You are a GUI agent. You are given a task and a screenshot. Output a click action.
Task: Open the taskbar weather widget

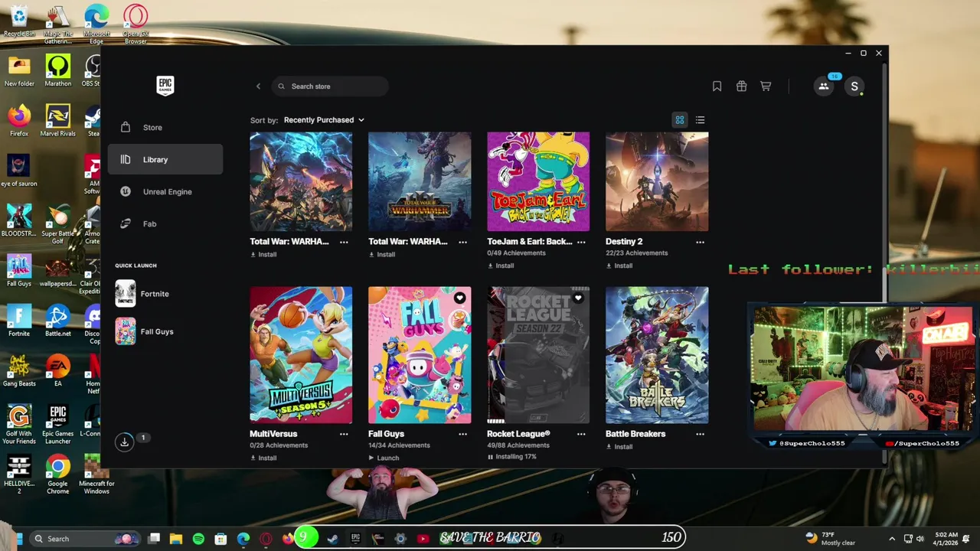pyautogui.click(x=831, y=539)
